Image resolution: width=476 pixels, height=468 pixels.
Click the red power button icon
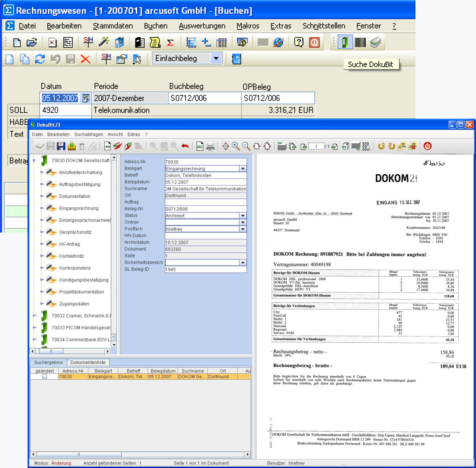pos(427,146)
